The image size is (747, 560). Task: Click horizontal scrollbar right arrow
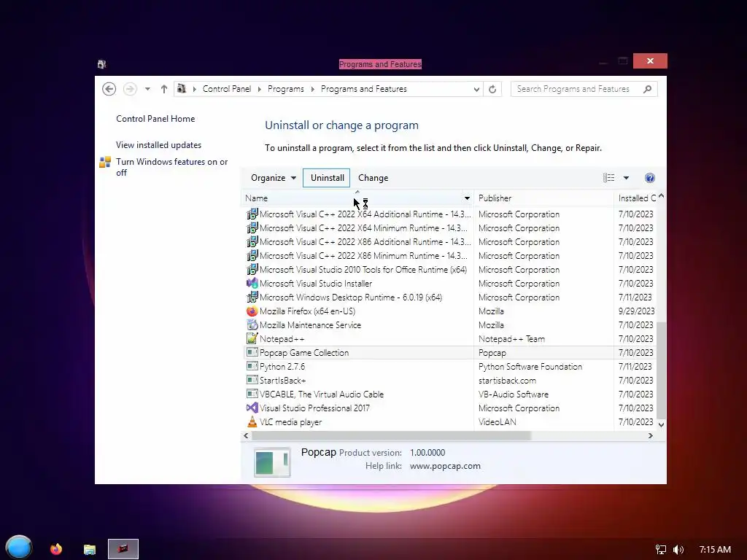(650, 436)
